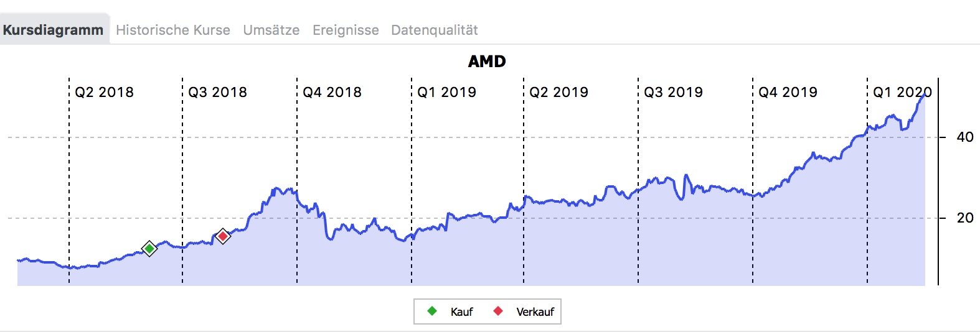Viewport: 980px width, 332px height.
Task: Click the Q2 2018 quarter label
Action: pos(104,93)
